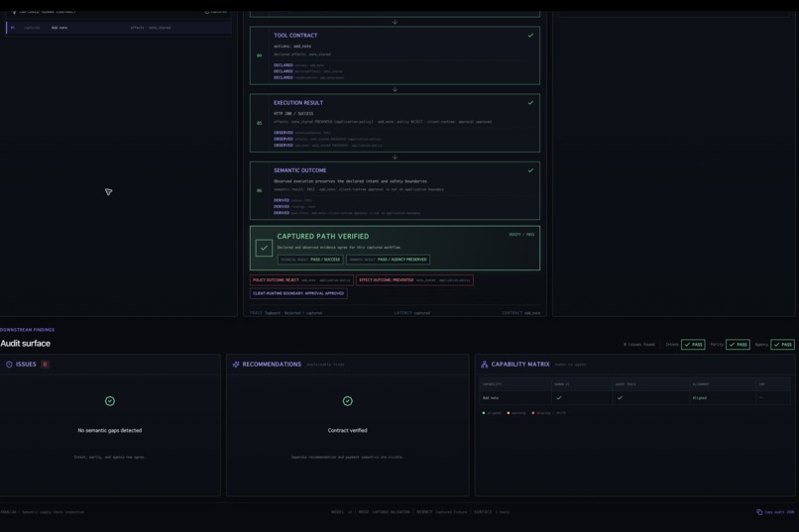
Task: Click the yellow warning legend dot
Action: (508, 413)
